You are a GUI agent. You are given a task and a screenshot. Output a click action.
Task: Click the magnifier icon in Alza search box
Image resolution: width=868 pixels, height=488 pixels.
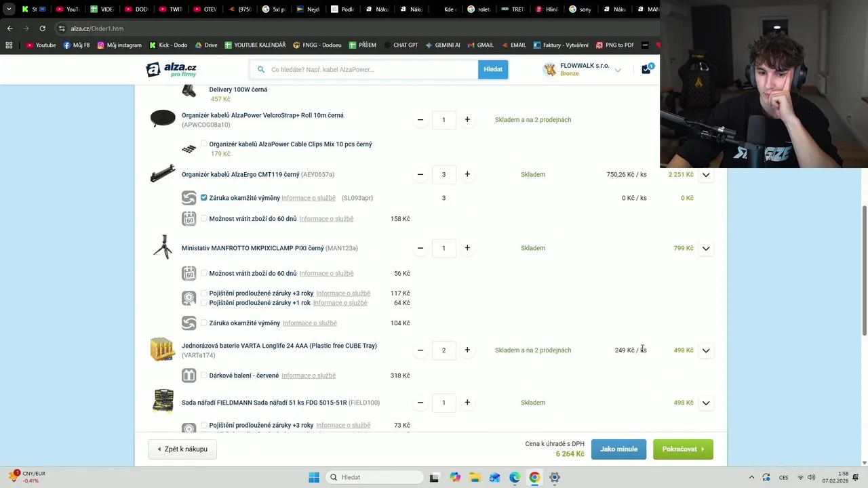261,69
